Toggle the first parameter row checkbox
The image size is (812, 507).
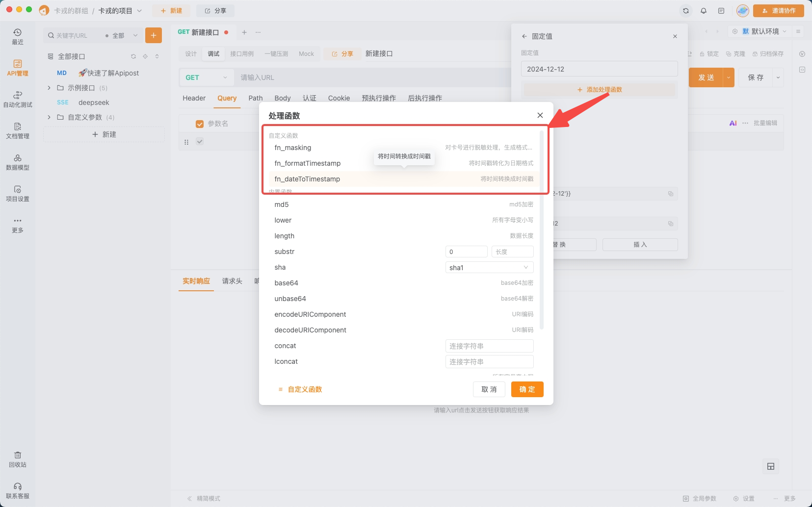[x=200, y=142]
